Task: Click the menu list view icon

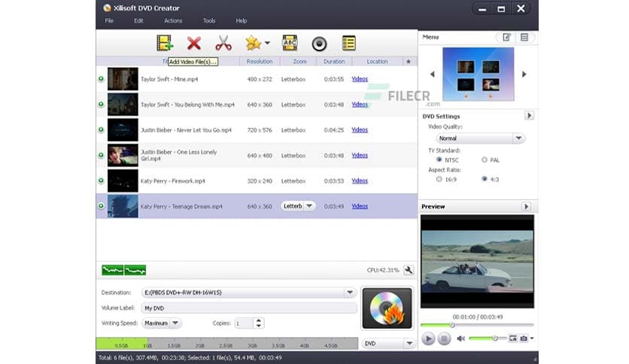Action: tap(524, 38)
